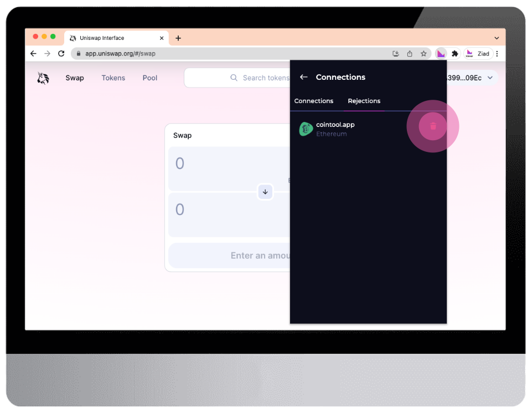Click the address bar URL
Viewport: 532px width, 414px height.
coord(121,54)
